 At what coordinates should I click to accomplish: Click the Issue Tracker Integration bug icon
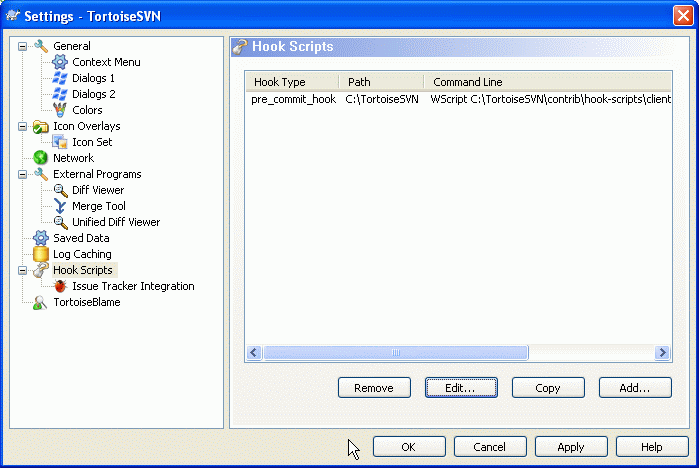pos(60,286)
